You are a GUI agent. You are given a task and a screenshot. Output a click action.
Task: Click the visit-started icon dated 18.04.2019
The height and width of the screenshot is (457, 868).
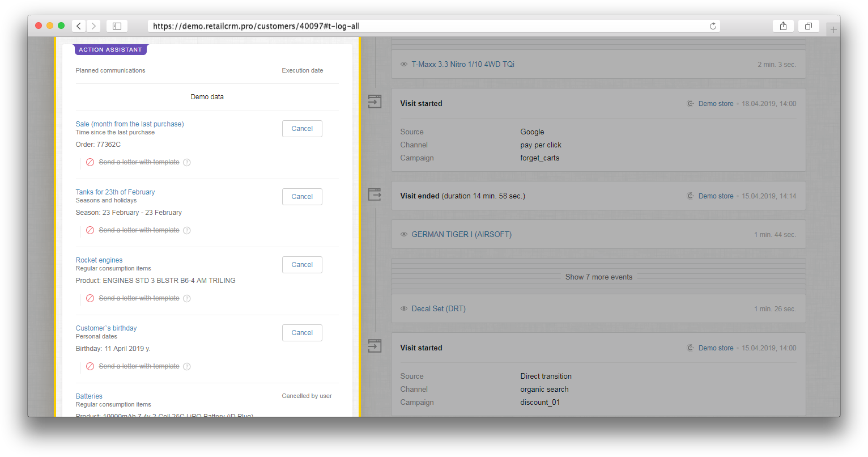coord(375,101)
